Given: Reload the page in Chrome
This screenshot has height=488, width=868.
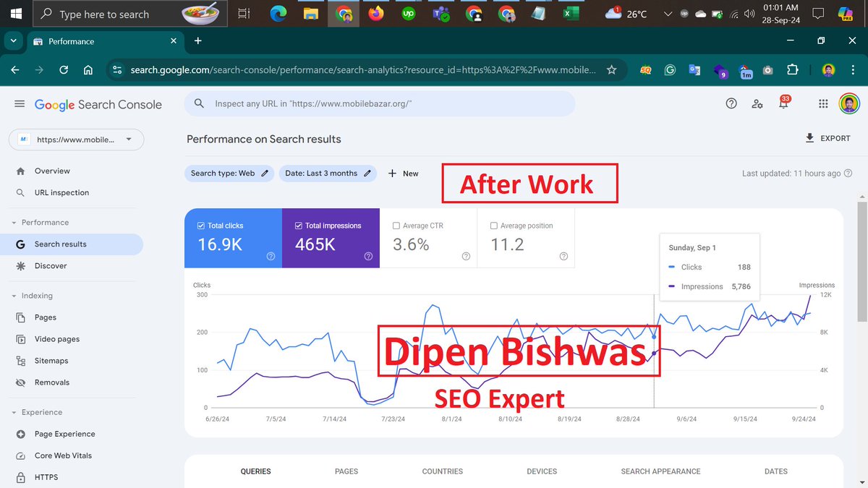Looking at the screenshot, I should coord(64,70).
